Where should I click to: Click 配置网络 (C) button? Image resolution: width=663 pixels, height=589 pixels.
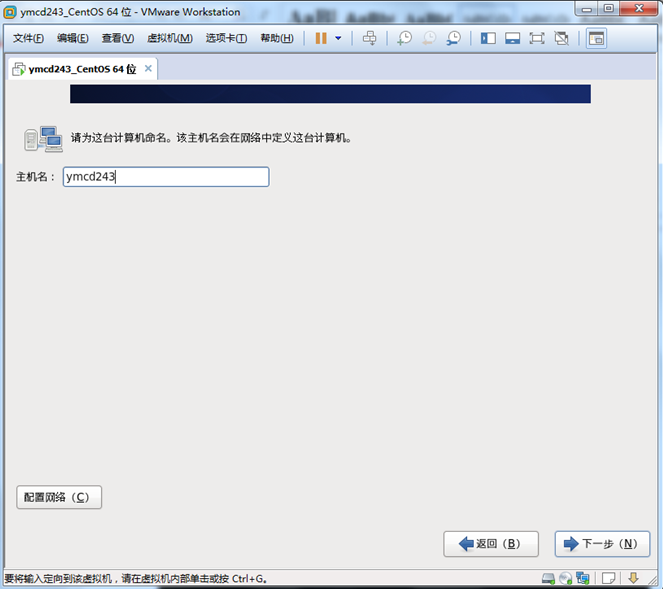click(59, 497)
